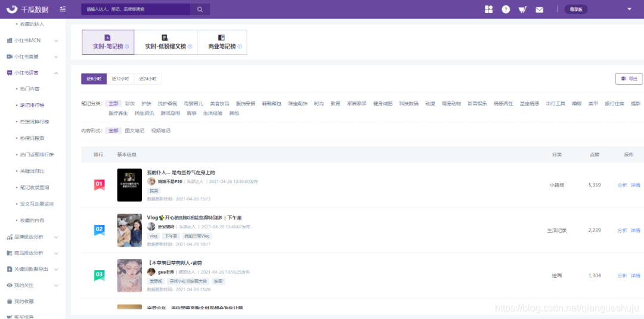This screenshot has height=319, width=644.
Task: Select the 近12小时 time range
Action: point(120,79)
